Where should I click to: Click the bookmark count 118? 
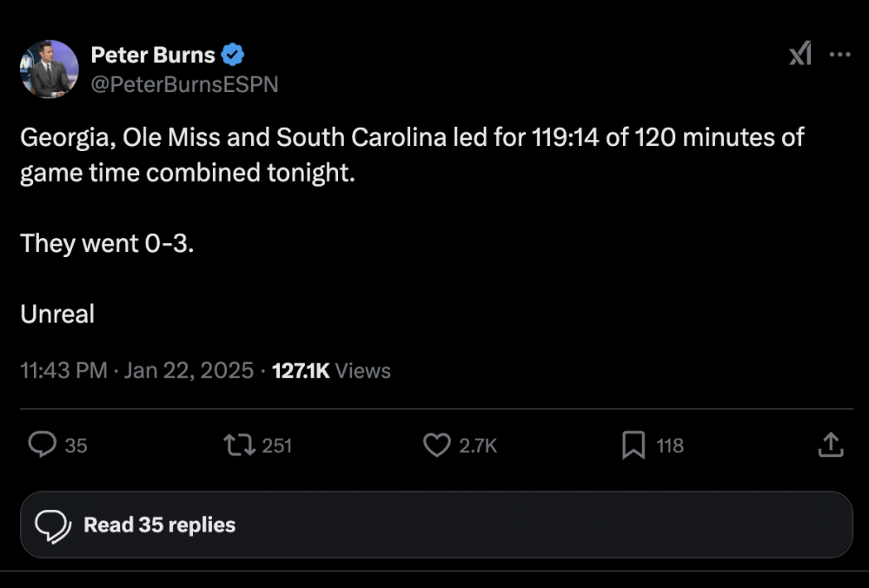click(x=670, y=446)
